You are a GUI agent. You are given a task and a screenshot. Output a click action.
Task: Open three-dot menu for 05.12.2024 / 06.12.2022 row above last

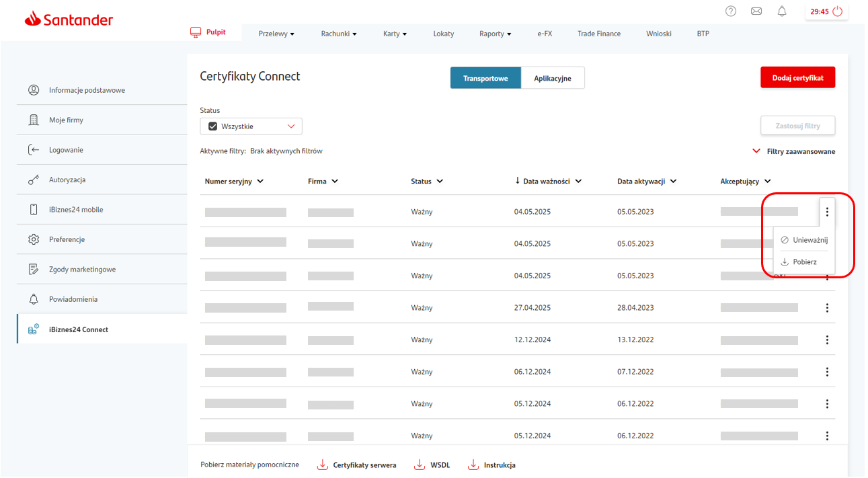pyautogui.click(x=827, y=404)
